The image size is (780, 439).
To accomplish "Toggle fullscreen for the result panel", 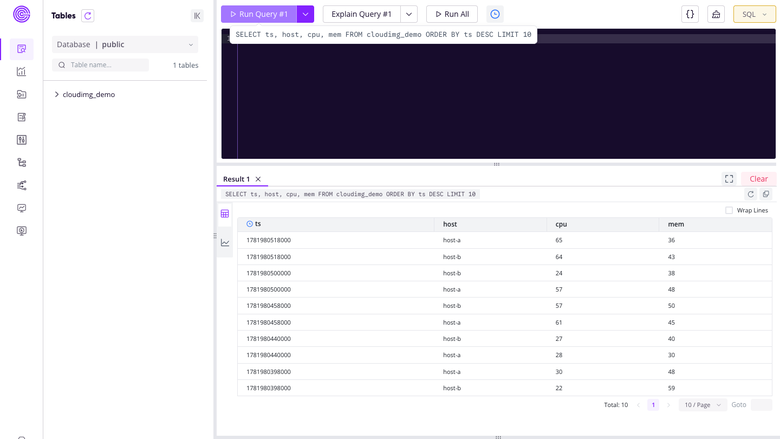I will click(x=729, y=179).
